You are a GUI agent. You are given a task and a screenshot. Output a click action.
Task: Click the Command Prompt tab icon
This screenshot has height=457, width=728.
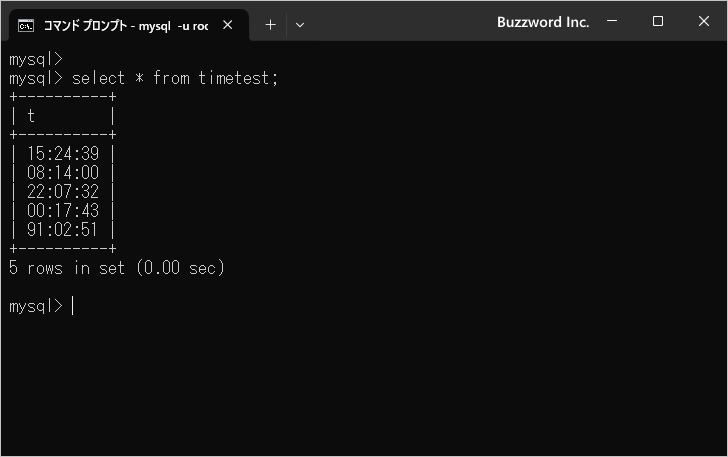[x=27, y=25]
